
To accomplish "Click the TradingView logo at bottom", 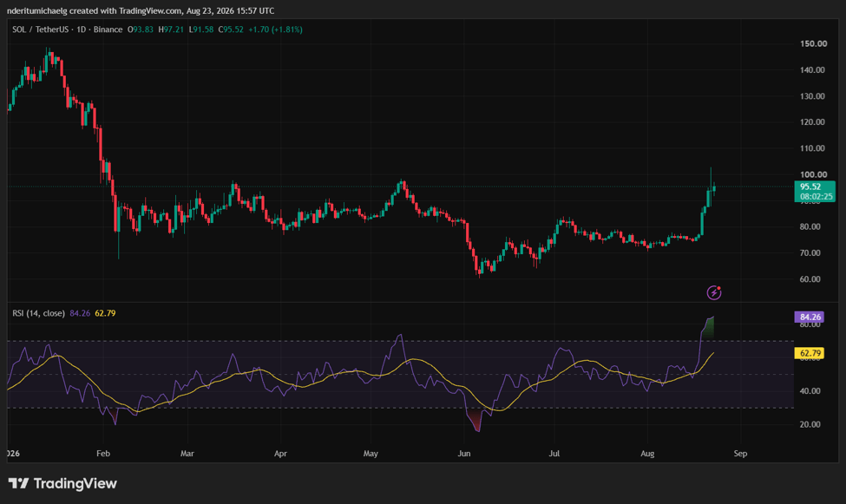I will coord(62,483).
